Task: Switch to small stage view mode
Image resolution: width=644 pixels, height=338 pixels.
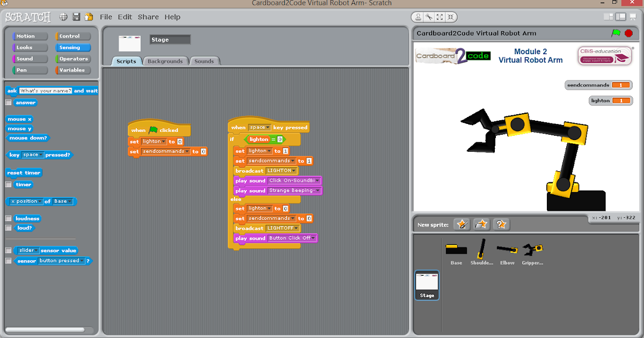Action: (608, 17)
